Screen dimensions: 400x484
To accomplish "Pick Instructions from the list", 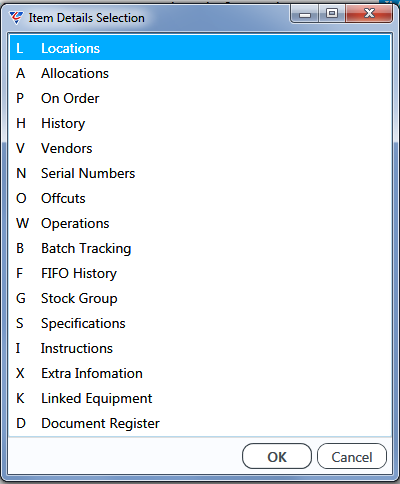I will (200, 348).
